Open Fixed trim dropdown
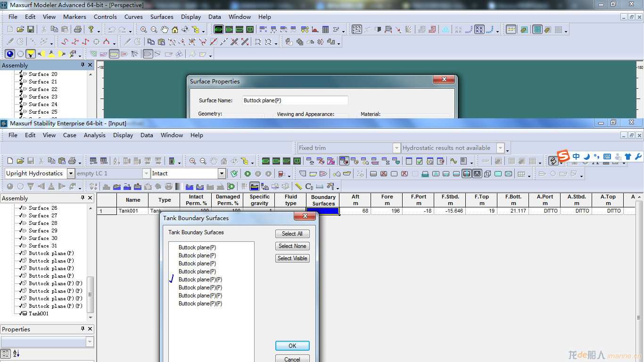The height and width of the screenshot is (362, 644). click(x=396, y=148)
